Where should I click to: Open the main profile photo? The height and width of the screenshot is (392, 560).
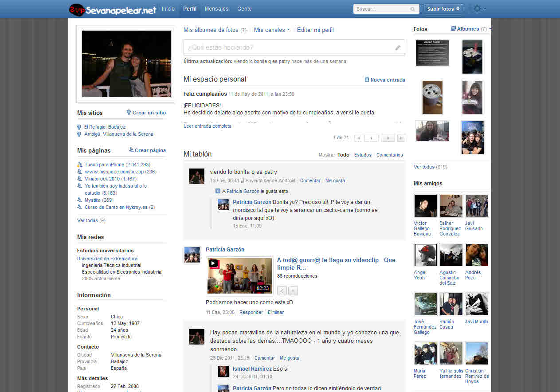126,64
